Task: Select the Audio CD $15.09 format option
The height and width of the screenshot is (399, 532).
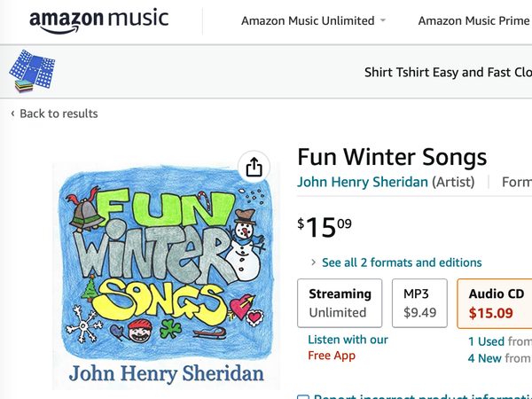Action: coord(495,303)
